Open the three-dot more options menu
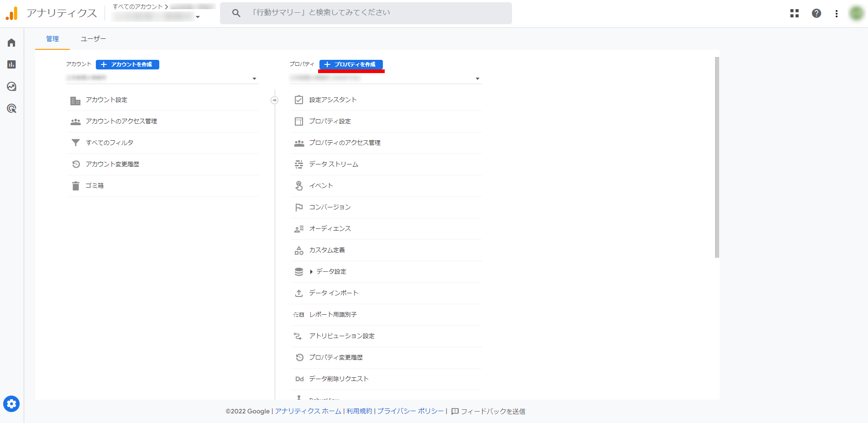The width and height of the screenshot is (868, 423). (x=837, y=14)
